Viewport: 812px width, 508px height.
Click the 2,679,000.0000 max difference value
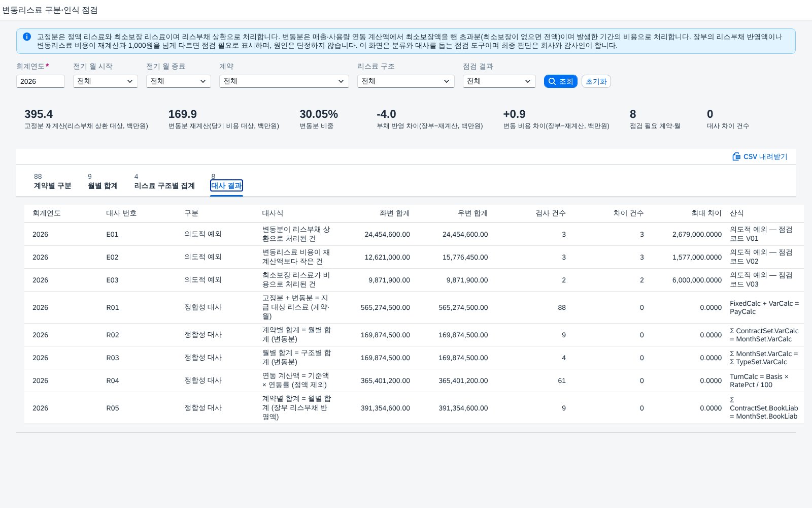click(x=697, y=234)
